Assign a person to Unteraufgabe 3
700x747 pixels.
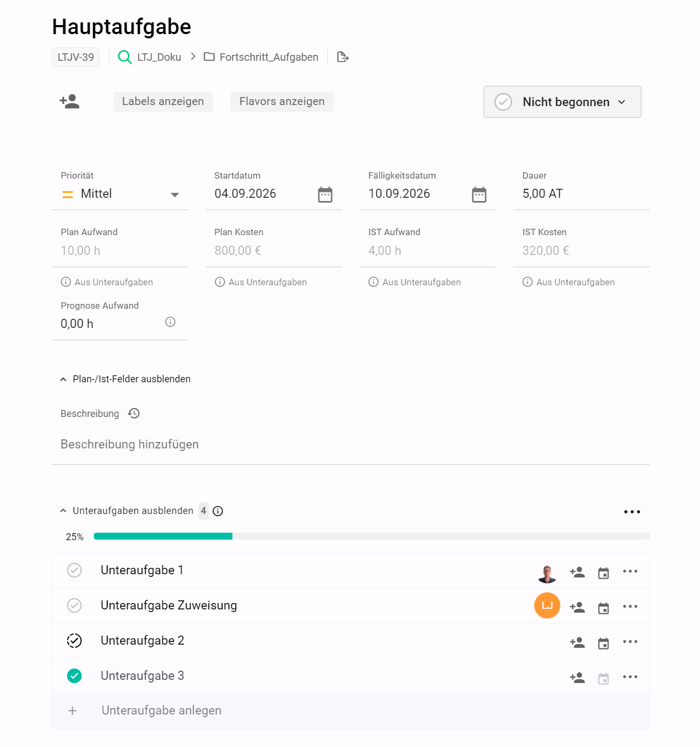point(577,678)
